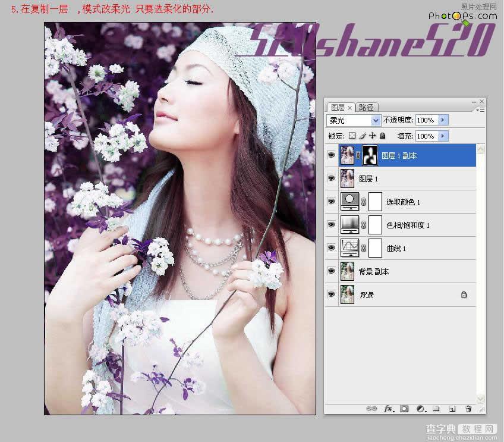Open the fill percentage slider

(442, 136)
